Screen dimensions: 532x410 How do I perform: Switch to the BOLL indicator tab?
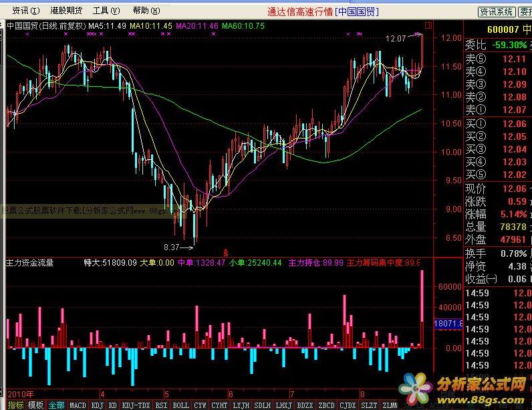181,405
